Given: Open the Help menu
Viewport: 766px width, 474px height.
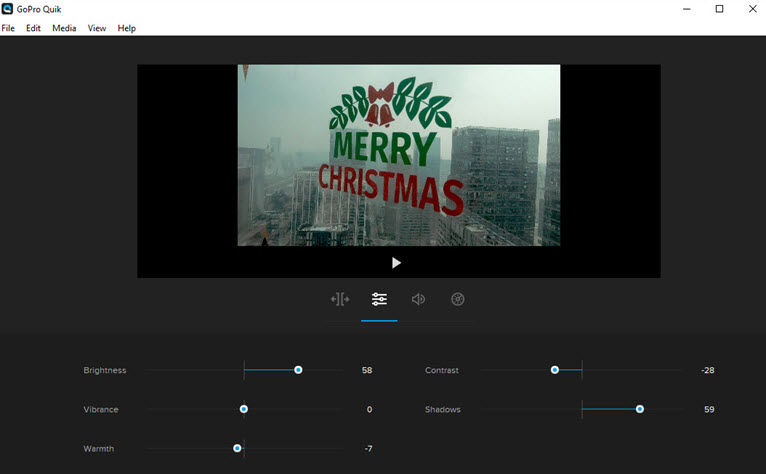Looking at the screenshot, I should click(127, 28).
